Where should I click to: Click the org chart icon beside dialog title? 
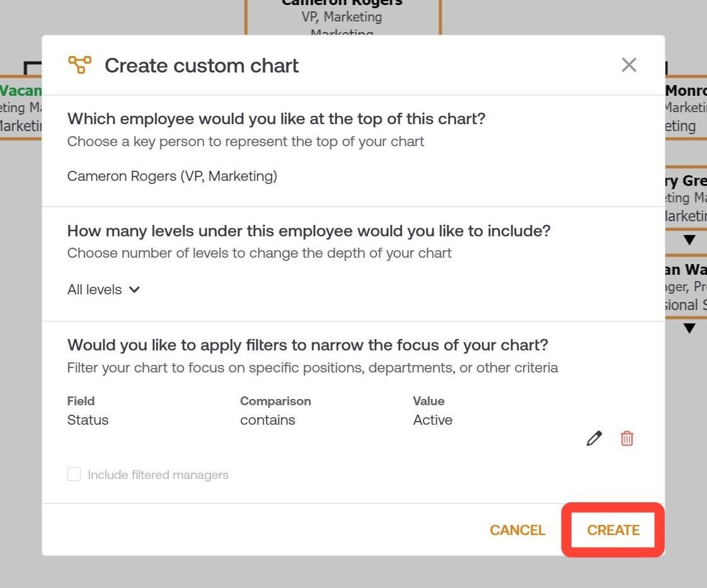pos(79,64)
